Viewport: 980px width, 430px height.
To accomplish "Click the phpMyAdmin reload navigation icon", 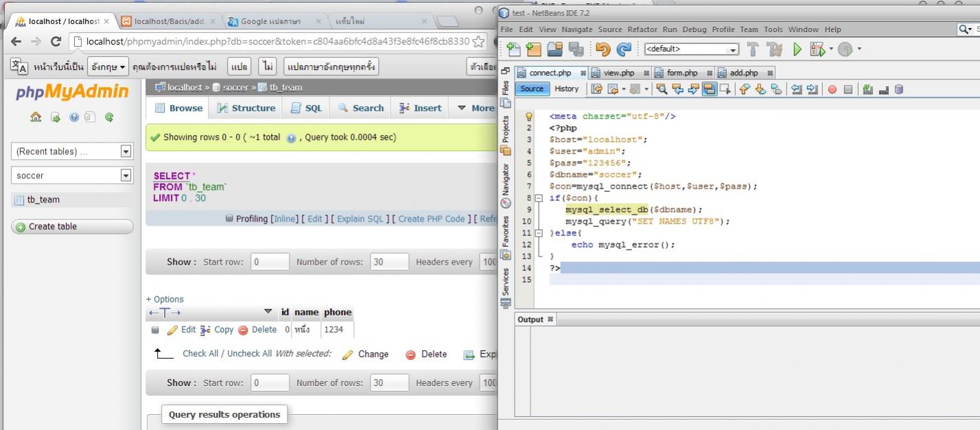I will pos(109,117).
